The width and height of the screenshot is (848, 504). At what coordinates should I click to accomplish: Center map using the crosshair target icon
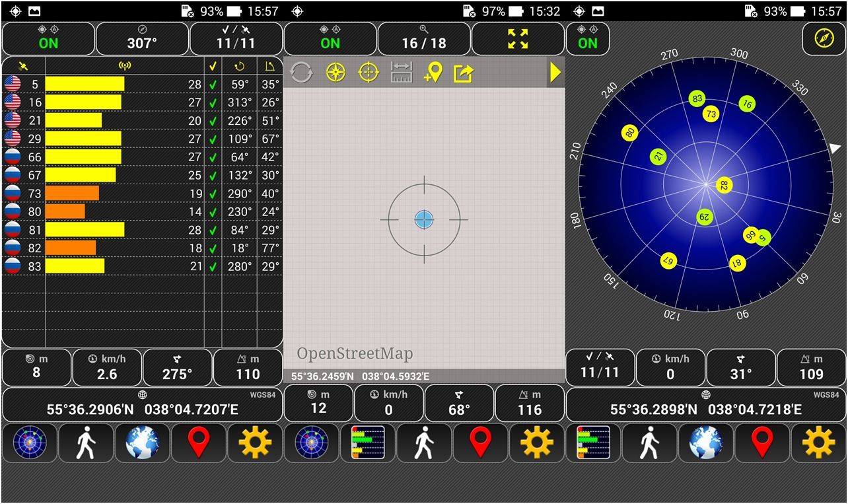click(x=369, y=72)
